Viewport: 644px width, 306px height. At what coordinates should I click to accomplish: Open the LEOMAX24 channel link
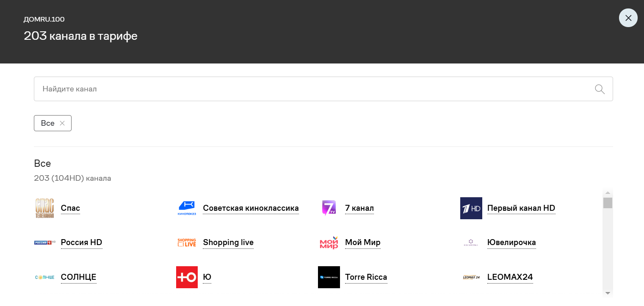coord(510,277)
